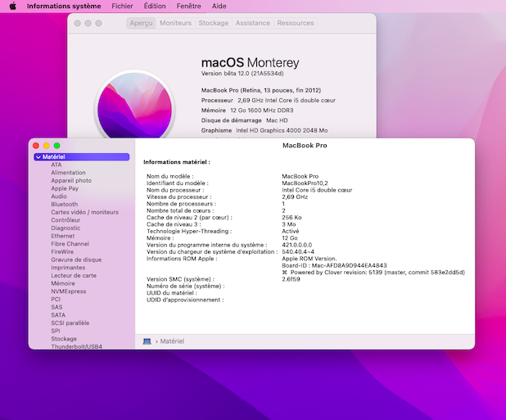Viewport: 506px width, 420px height.
Task: Select Imprimantes in the sidebar
Action: pos(68,268)
